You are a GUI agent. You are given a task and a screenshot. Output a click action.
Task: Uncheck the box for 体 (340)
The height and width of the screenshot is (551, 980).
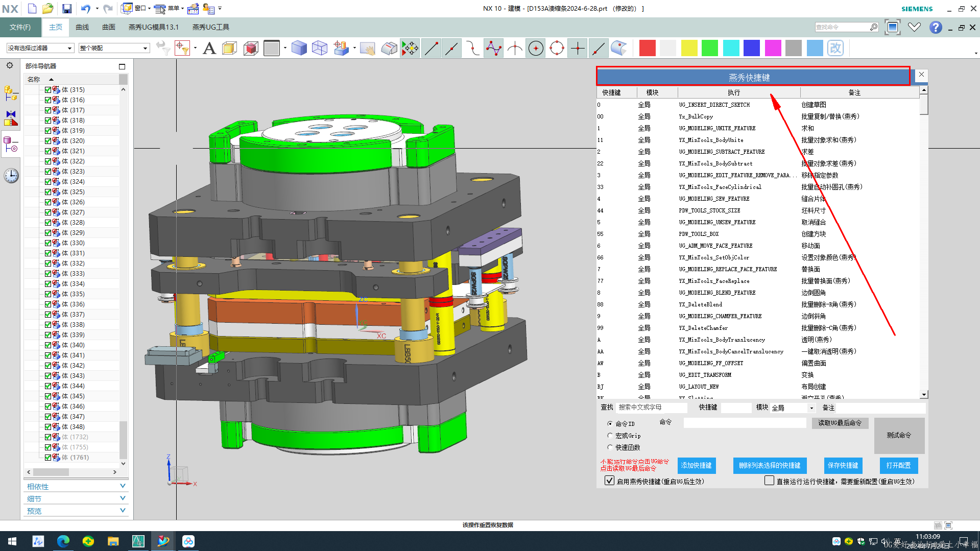pyautogui.click(x=48, y=345)
